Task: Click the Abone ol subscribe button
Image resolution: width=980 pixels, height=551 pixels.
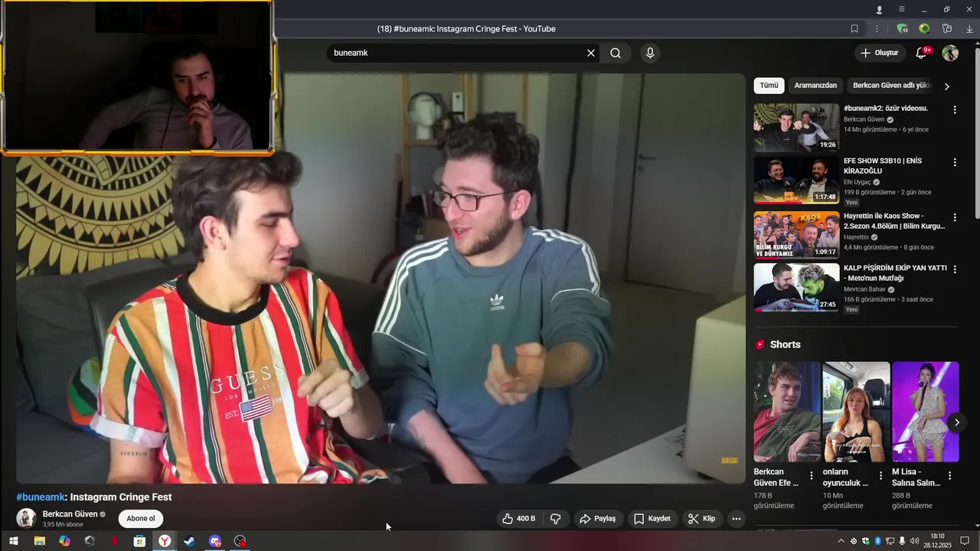Action: [x=141, y=519]
